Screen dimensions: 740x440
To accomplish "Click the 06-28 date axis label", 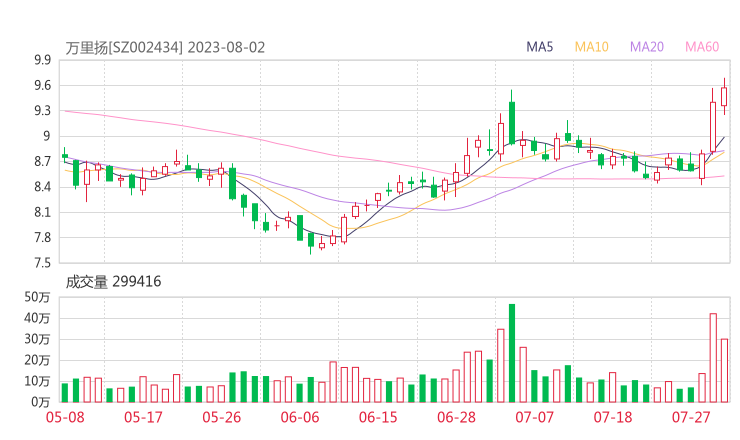I will click(x=456, y=417).
